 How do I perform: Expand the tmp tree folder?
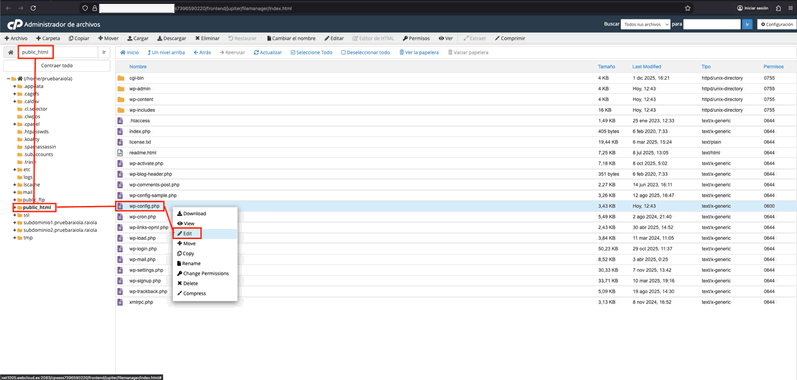[15, 237]
